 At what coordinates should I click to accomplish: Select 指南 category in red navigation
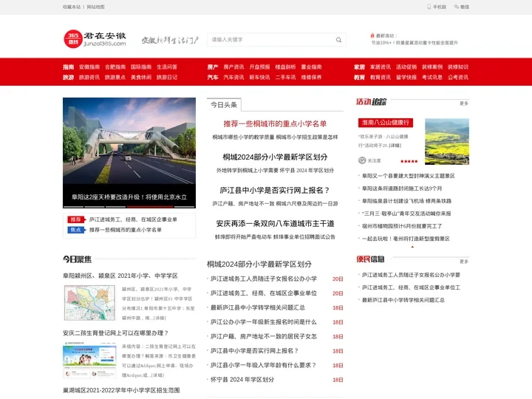[68, 67]
